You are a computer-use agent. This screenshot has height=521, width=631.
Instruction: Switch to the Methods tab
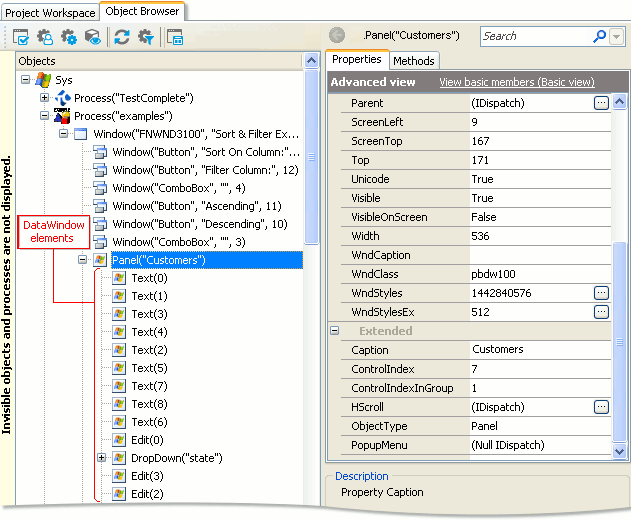pos(413,61)
